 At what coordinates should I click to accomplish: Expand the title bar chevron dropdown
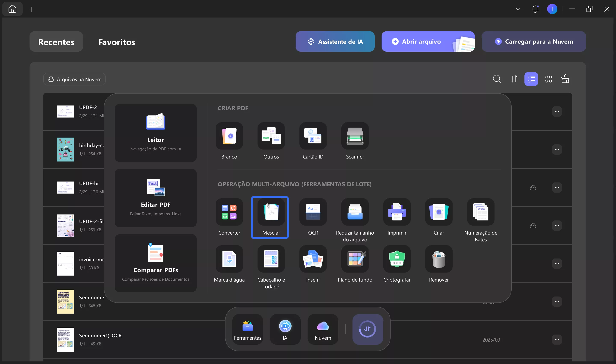click(518, 9)
